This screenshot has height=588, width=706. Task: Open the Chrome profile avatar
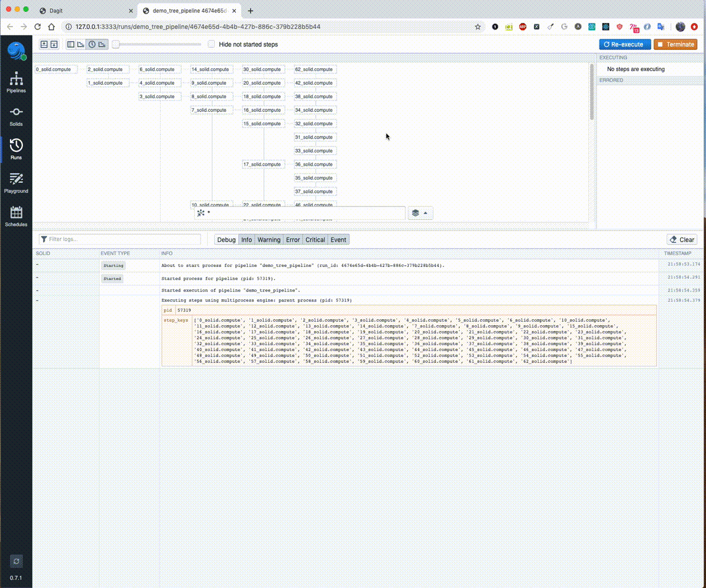coord(680,26)
